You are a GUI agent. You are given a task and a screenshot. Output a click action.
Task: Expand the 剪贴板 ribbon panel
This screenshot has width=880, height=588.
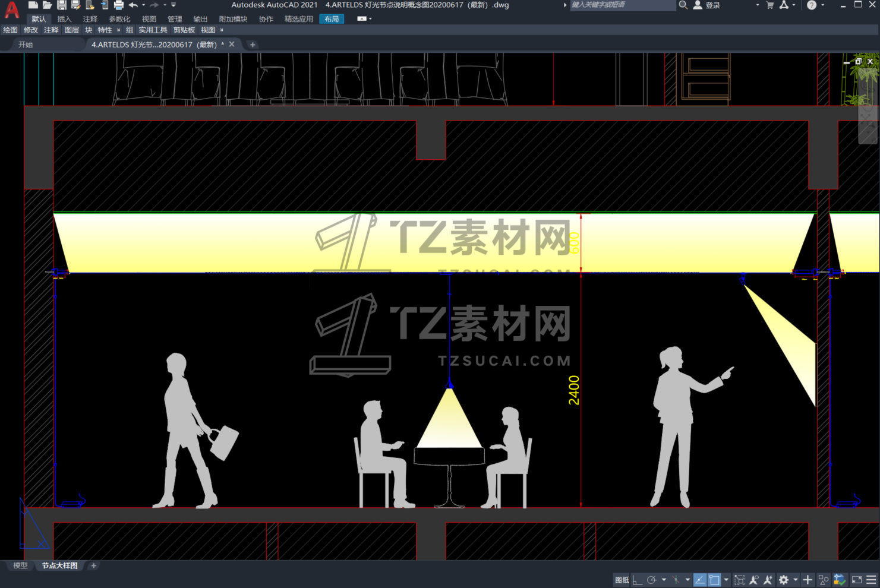tap(184, 30)
